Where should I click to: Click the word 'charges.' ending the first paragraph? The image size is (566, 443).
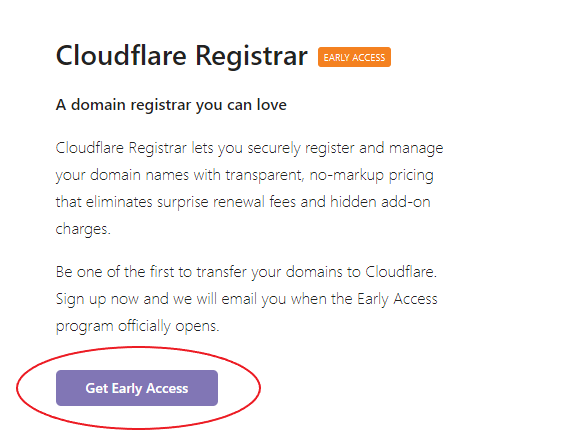click(x=83, y=229)
